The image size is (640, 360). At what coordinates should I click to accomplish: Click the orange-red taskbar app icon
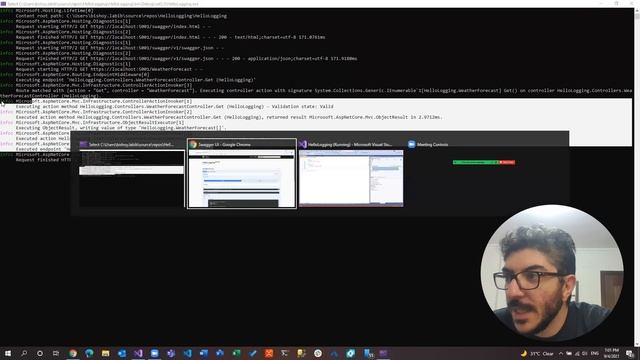(269, 353)
